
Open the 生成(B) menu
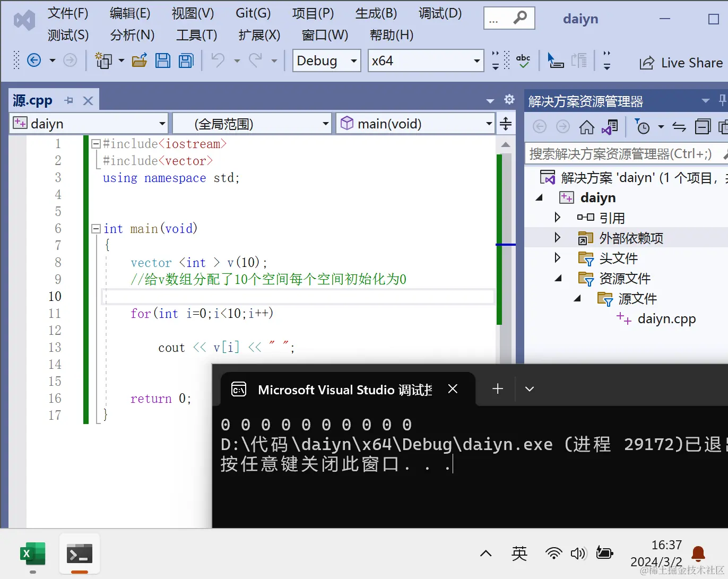376,13
